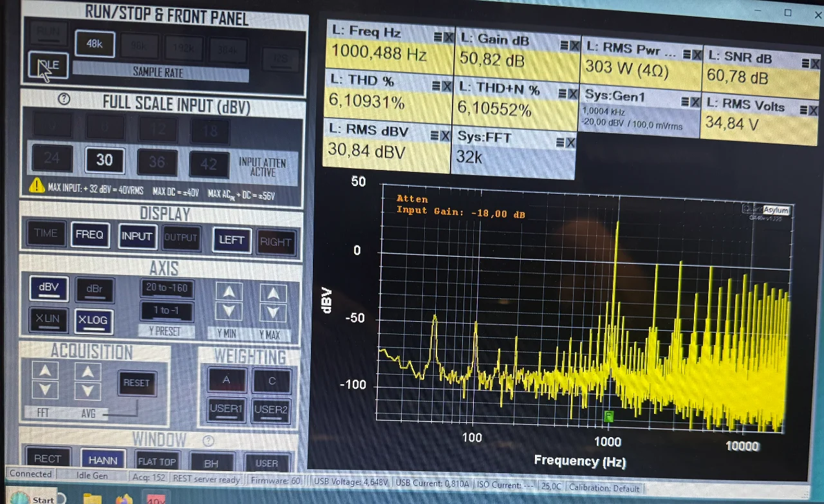
Task: Click the acquisition RESET button
Action: point(136,383)
